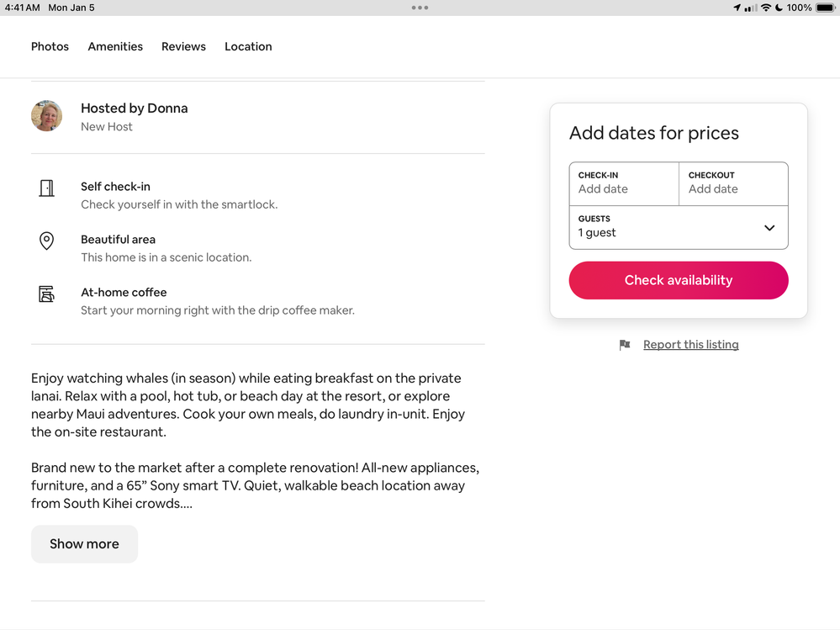Go to the Amenities tab
The image size is (840, 630).
[x=115, y=47]
